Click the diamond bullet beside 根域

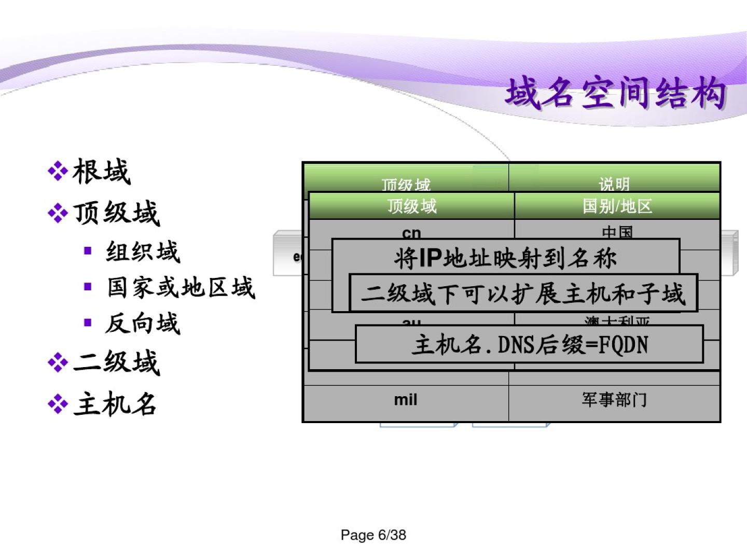(58, 171)
